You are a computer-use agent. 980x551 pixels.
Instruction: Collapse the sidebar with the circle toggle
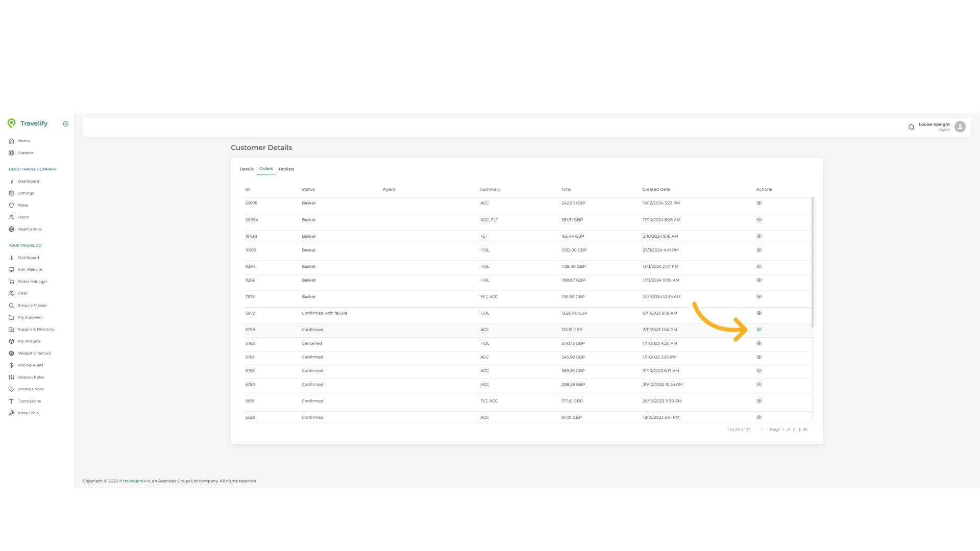pos(65,123)
